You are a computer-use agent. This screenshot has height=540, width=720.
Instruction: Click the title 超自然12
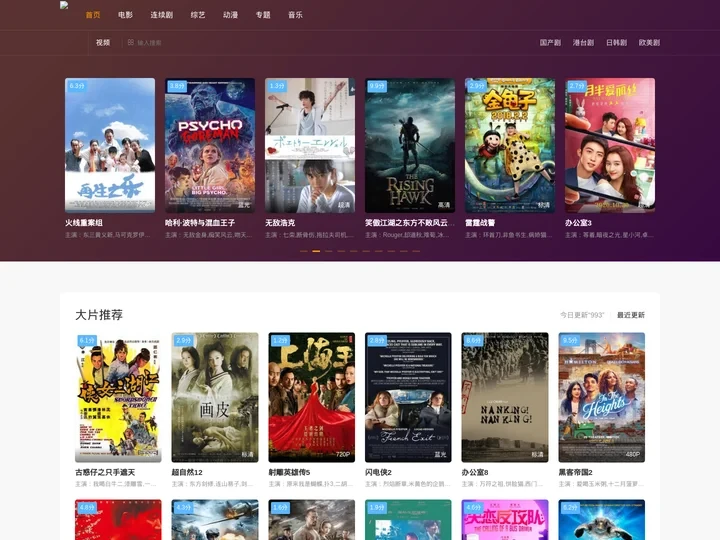[187, 472]
